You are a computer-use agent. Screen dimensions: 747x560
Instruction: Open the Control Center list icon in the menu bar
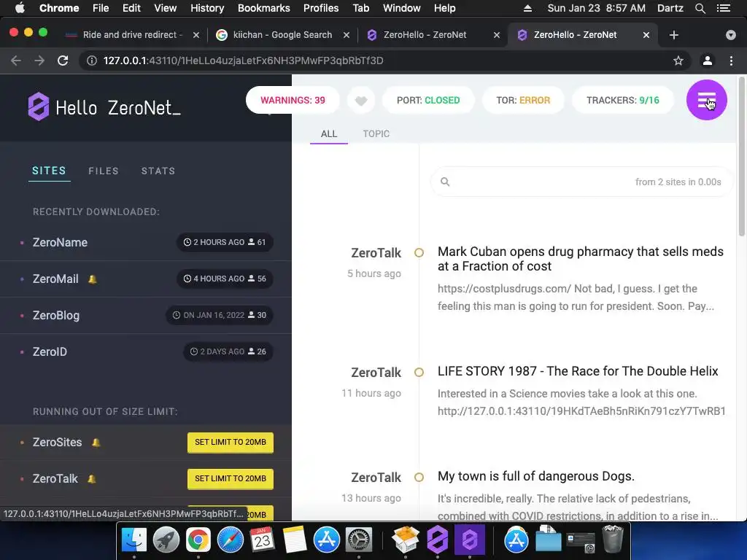click(724, 8)
